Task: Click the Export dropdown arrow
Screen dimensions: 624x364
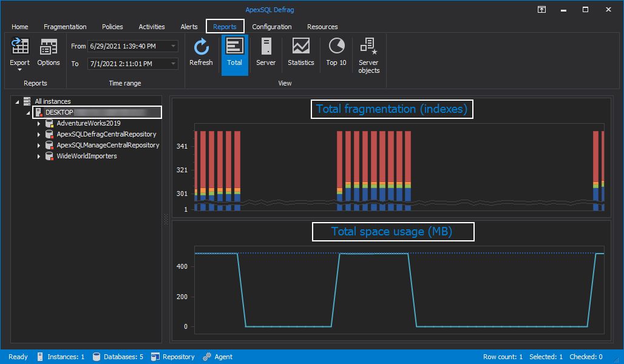Action: click(19, 70)
